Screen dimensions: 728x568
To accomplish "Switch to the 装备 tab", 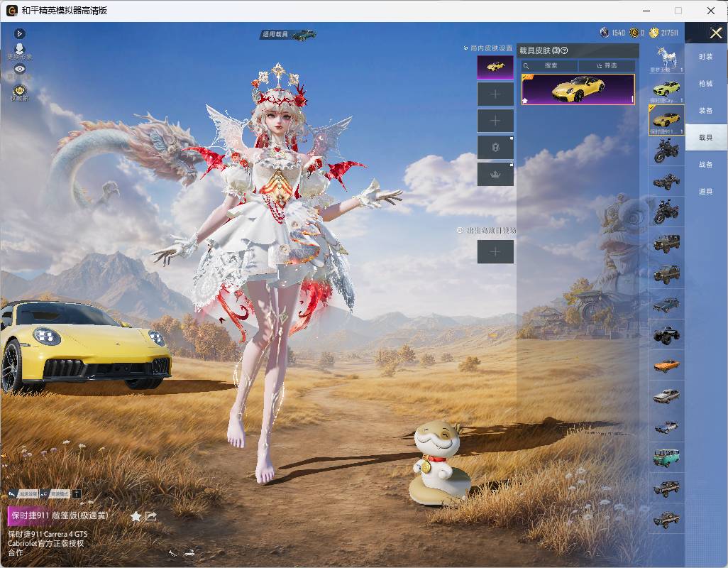I will (x=705, y=111).
